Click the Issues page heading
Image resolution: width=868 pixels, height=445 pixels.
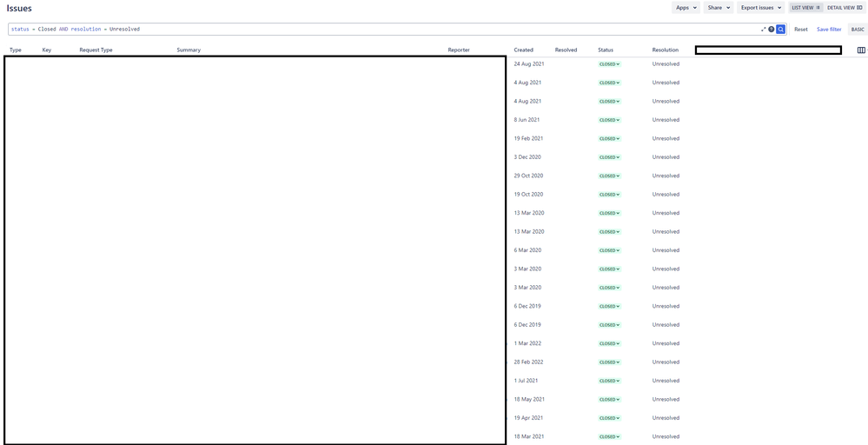(x=19, y=9)
